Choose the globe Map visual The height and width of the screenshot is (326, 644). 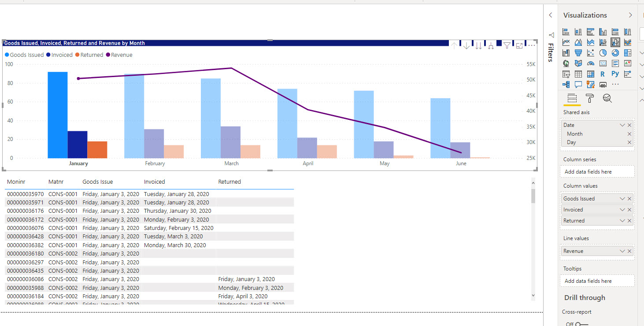566,63
